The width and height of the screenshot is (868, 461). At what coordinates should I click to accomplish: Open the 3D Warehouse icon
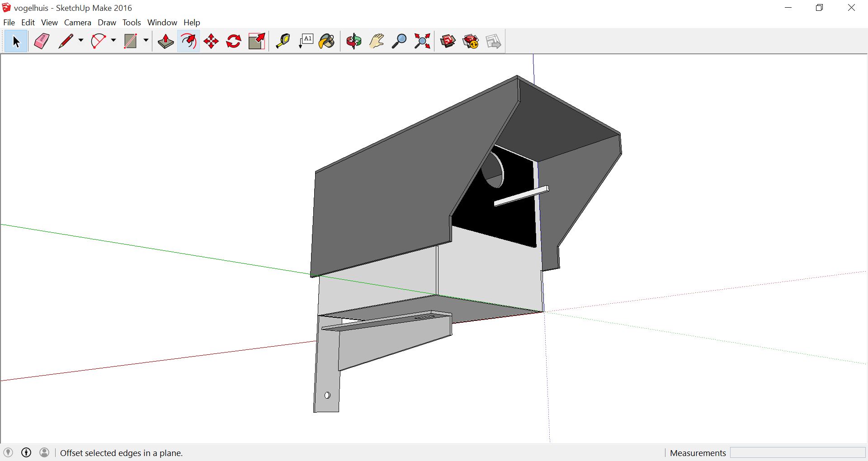pos(448,42)
